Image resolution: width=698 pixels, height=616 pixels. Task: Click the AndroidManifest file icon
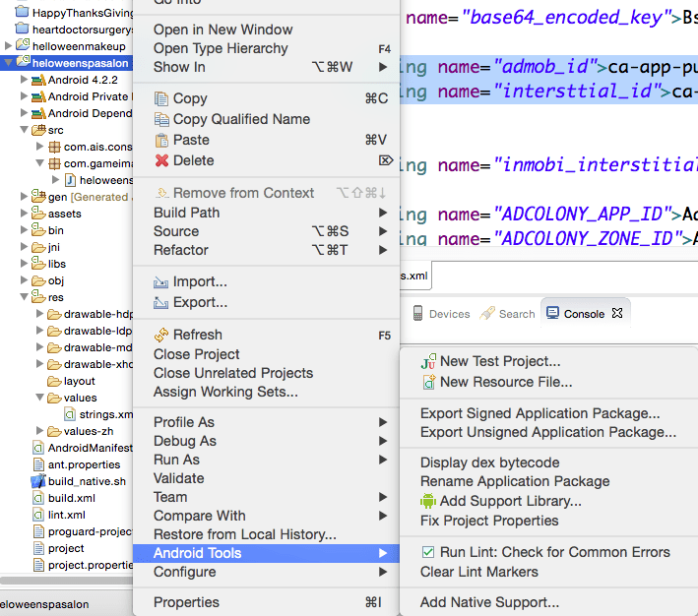click(38, 448)
